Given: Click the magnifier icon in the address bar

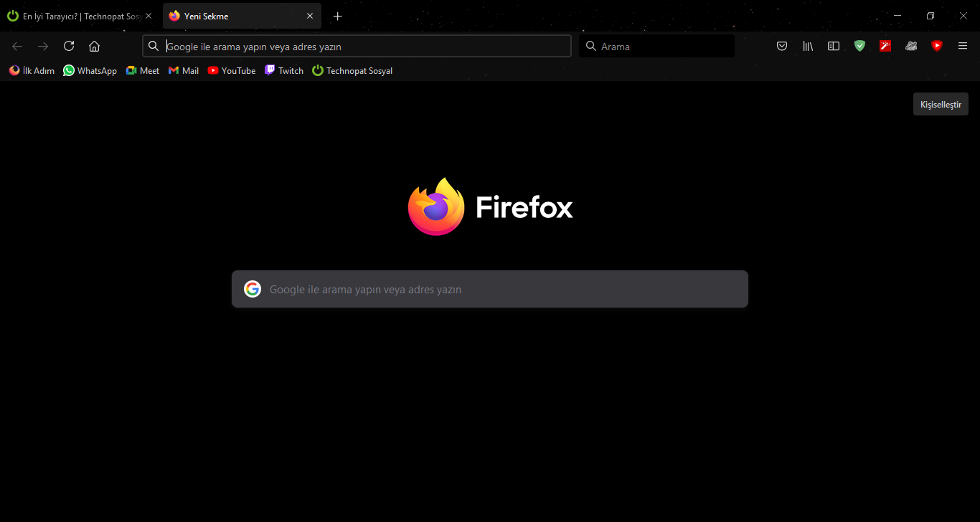Looking at the screenshot, I should tap(154, 46).
